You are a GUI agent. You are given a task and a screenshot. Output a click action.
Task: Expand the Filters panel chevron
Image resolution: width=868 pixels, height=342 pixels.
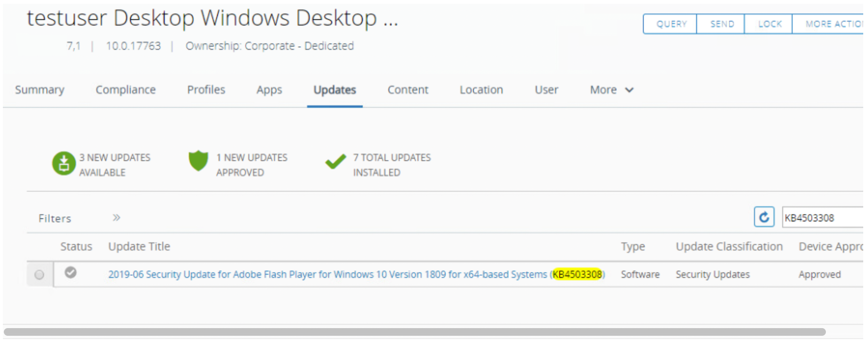(x=116, y=218)
